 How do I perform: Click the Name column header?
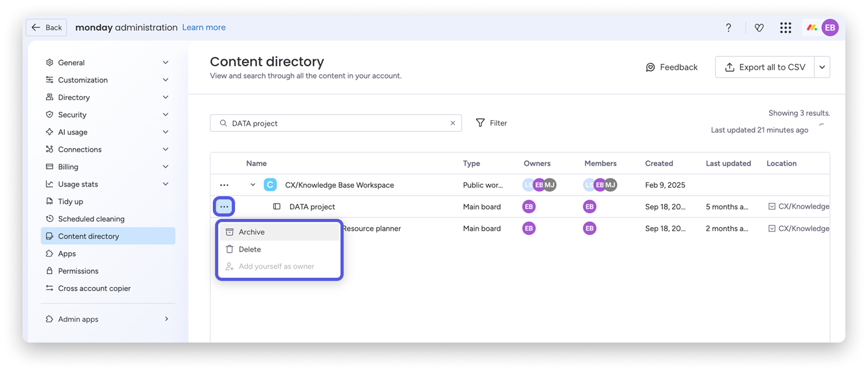(256, 164)
